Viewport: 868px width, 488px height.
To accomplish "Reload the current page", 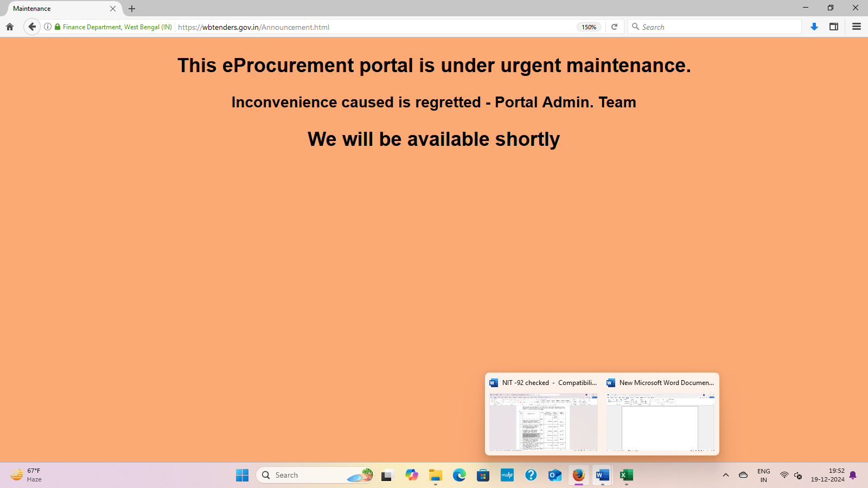I will [x=614, y=27].
